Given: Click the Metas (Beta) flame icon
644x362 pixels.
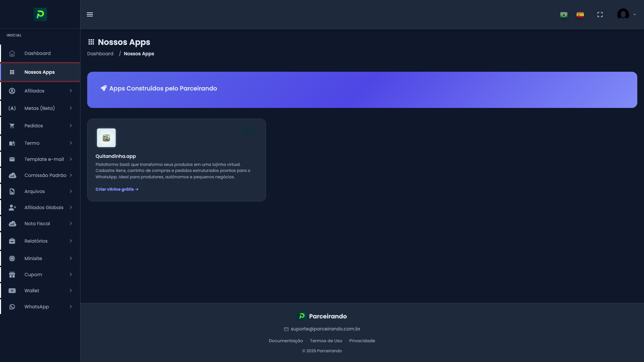Looking at the screenshot, I should point(12,108).
